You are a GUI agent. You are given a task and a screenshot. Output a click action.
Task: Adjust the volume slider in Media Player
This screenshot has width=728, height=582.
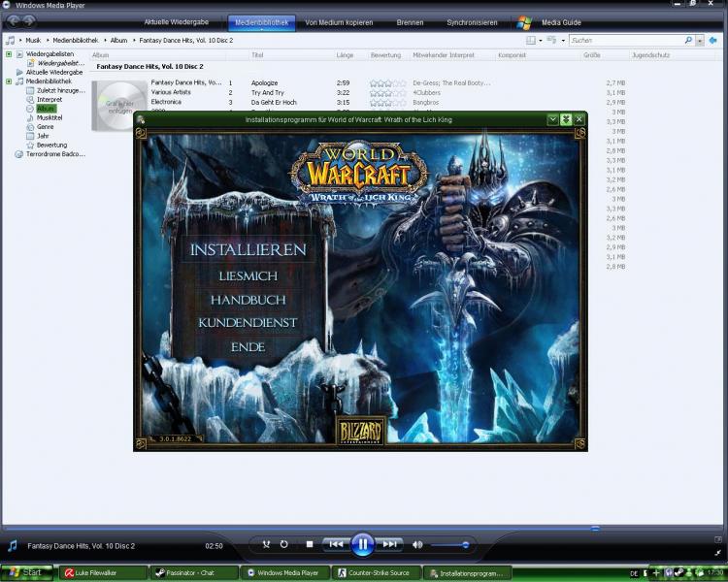[x=450, y=545]
